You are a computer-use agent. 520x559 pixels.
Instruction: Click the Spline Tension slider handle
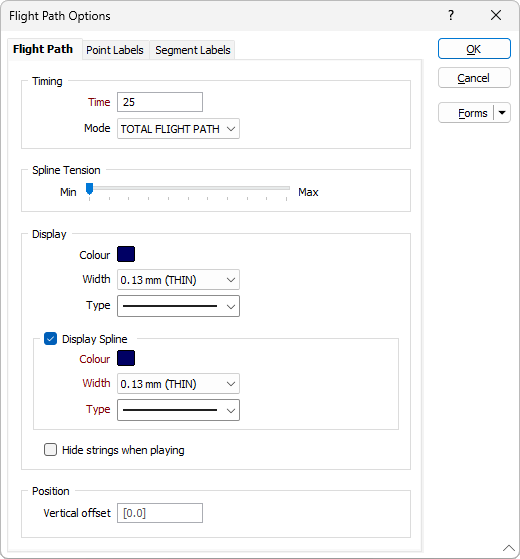pyautogui.click(x=89, y=189)
